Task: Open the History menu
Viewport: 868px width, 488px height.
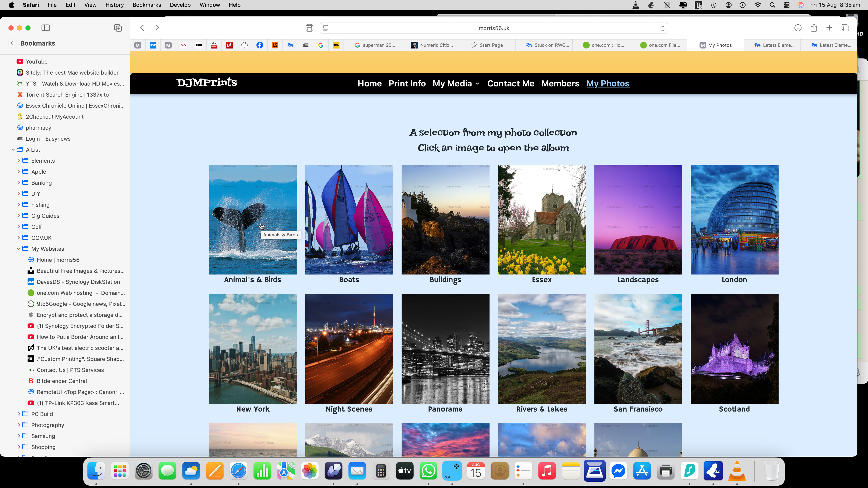Action: coord(114,5)
